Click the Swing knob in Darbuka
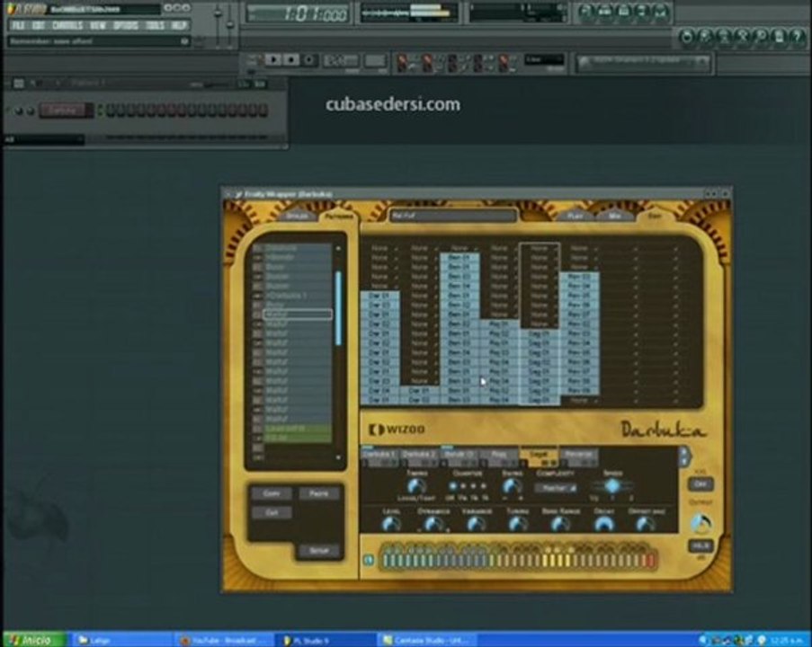812x647 pixels. click(512, 486)
